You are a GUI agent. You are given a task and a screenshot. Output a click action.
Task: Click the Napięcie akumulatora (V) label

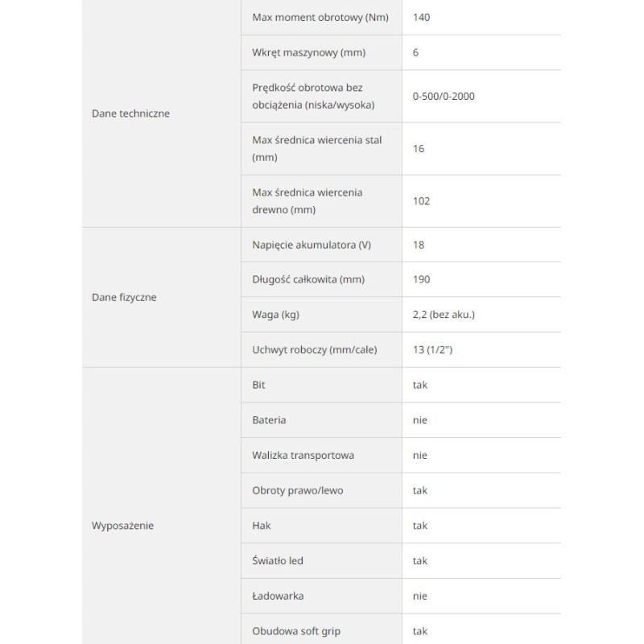click(x=309, y=245)
